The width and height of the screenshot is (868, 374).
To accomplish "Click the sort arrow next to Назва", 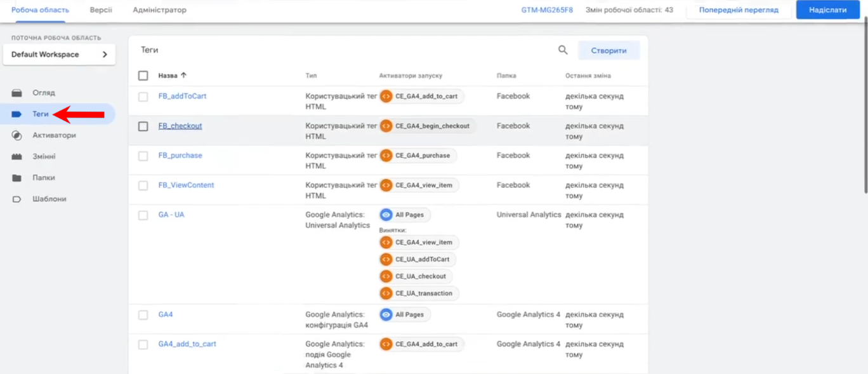I will pos(184,75).
